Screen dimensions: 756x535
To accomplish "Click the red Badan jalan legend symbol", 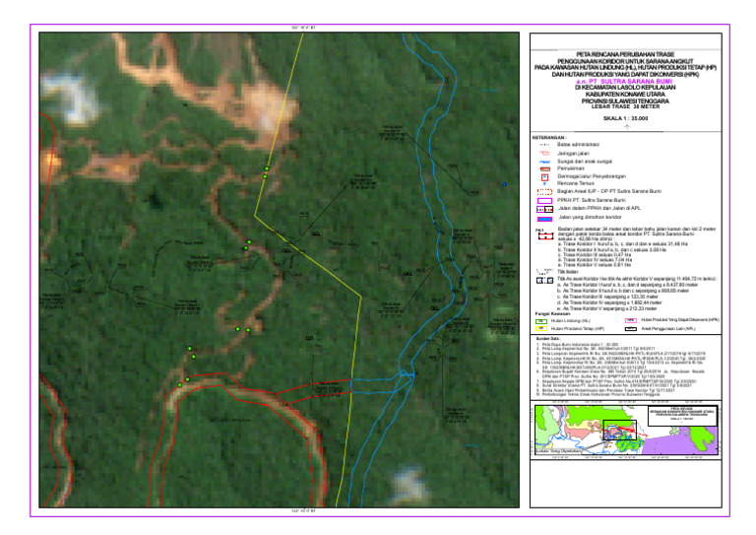I will [545, 235].
